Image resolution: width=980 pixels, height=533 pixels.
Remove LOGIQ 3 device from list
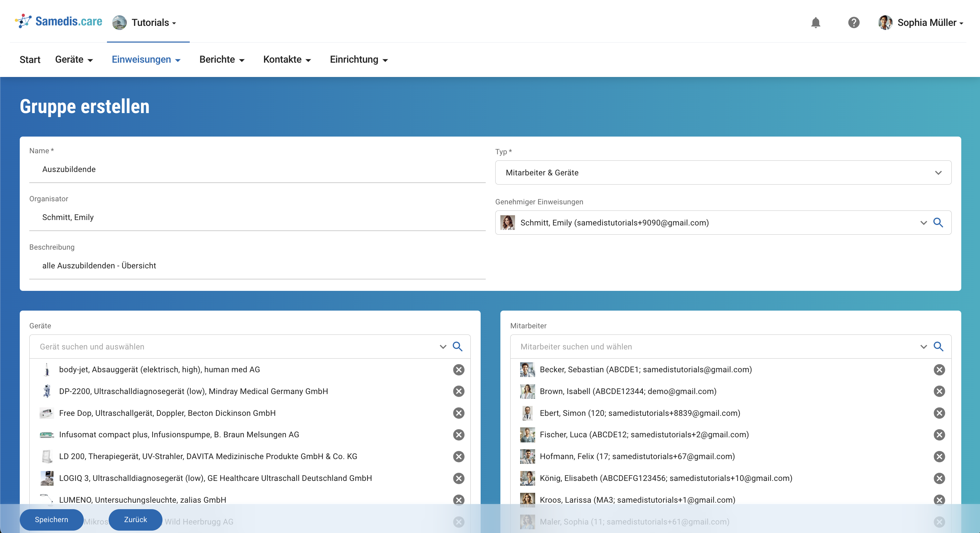click(459, 478)
